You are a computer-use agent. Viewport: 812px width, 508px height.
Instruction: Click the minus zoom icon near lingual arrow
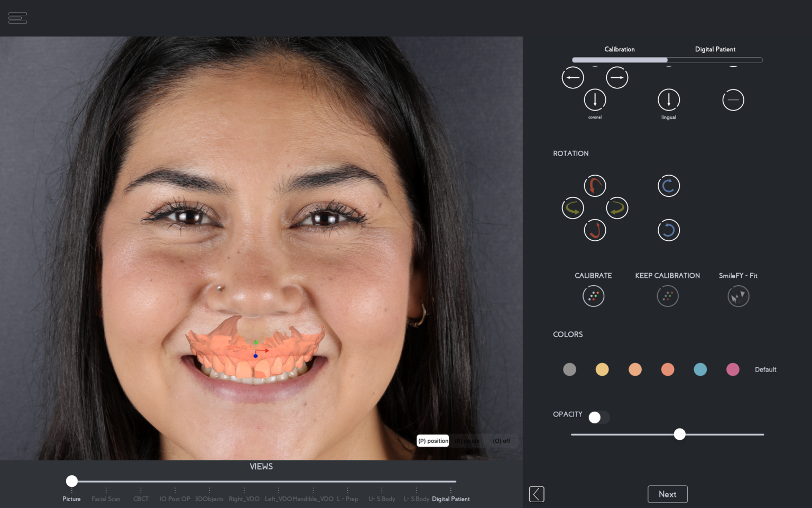click(x=733, y=99)
